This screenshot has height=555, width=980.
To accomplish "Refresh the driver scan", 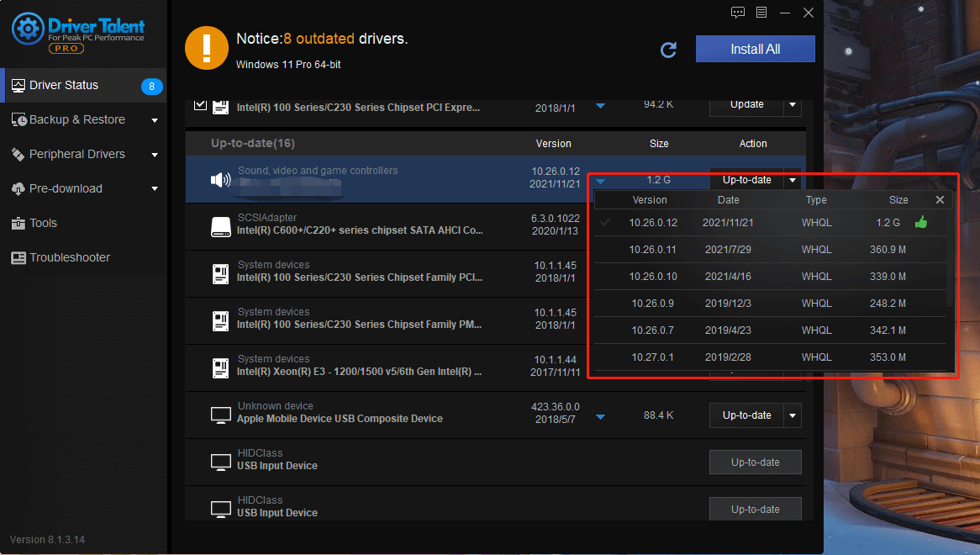I will pos(668,50).
